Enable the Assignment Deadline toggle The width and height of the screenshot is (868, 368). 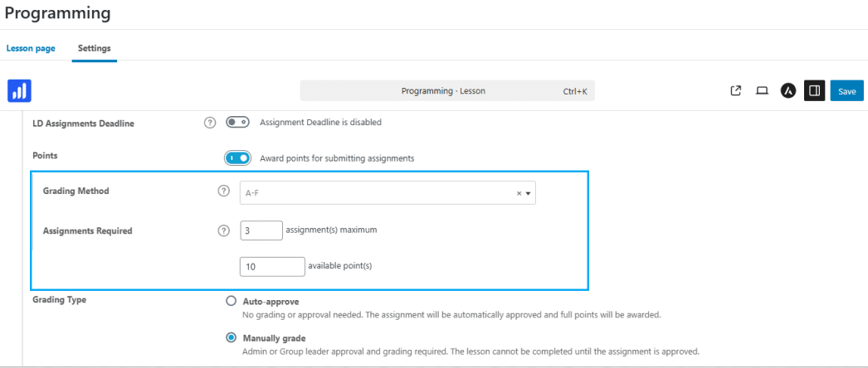tap(237, 122)
